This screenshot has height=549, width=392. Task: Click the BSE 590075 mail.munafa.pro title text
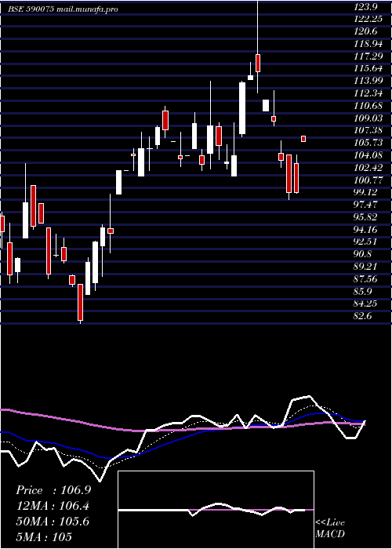coord(63,9)
